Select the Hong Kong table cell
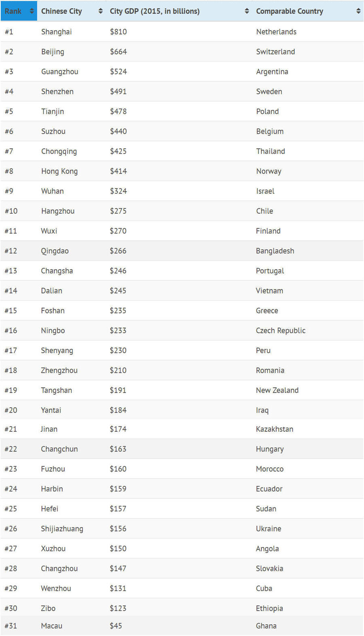 pos(59,171)
